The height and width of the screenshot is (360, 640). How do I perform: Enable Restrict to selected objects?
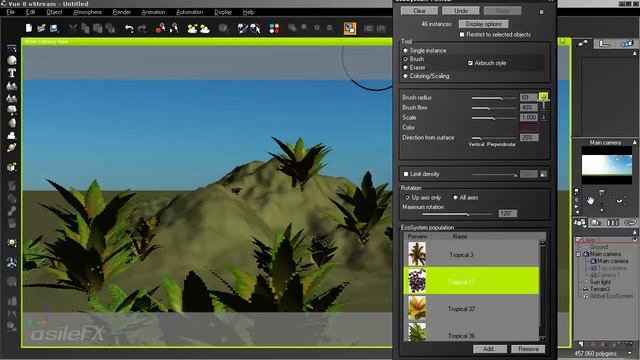tap(462, 35)
